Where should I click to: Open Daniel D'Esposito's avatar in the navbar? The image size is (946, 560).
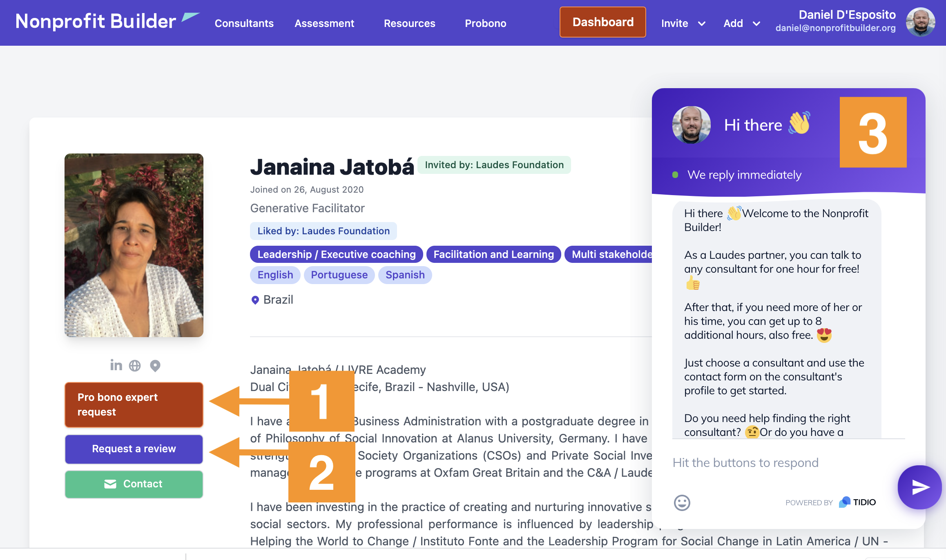(921, 22)
